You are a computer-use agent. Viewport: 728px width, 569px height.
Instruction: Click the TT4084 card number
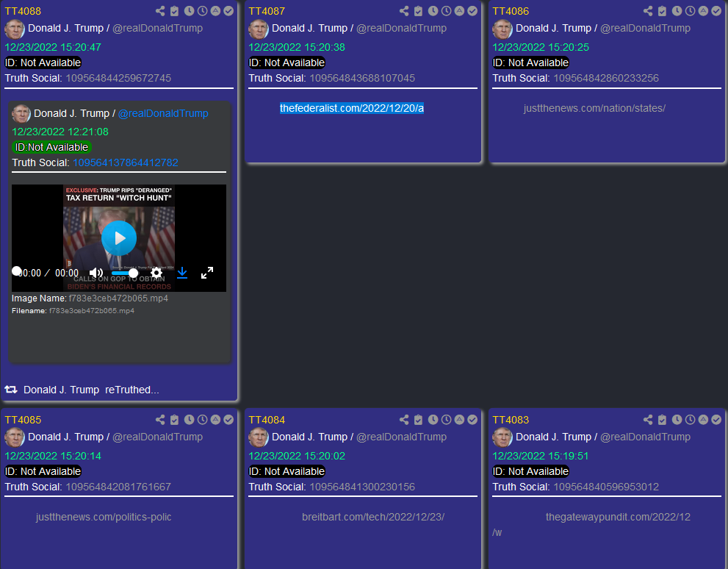pos(267,420)
